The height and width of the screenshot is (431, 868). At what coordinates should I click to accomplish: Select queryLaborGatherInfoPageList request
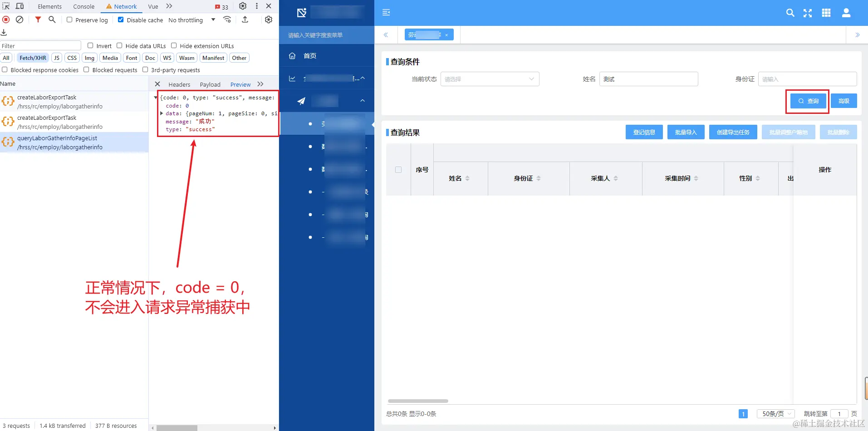74,142
